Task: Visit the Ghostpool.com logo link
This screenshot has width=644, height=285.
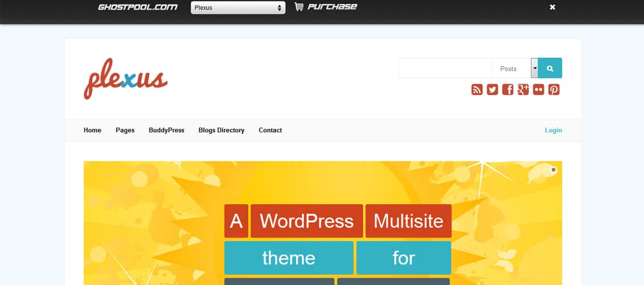Action: coord(138,7)
